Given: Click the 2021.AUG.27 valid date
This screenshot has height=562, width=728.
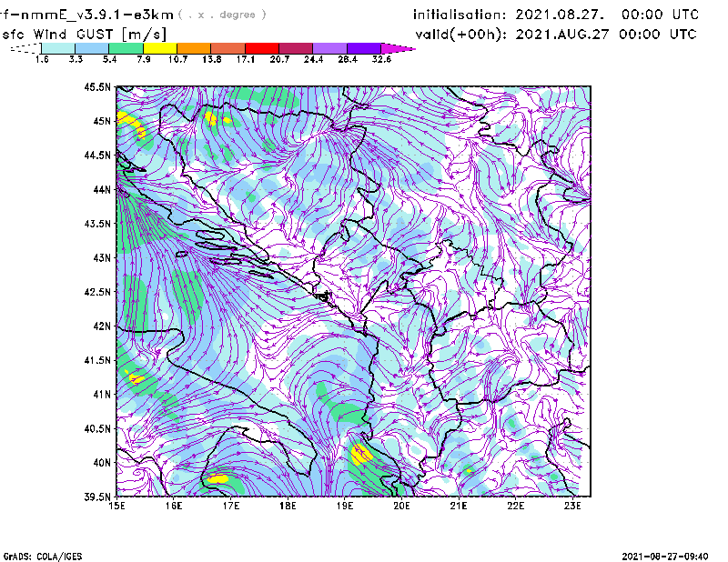Looking at the screenshot, I should tap(562, 35).
